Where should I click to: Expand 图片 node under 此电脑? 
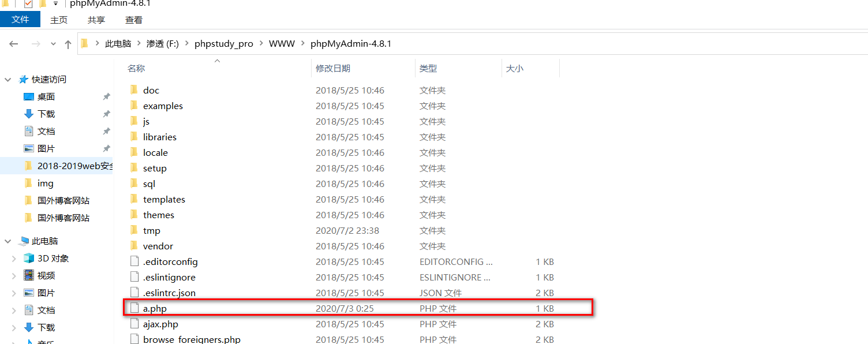click(x=14, y=293)
